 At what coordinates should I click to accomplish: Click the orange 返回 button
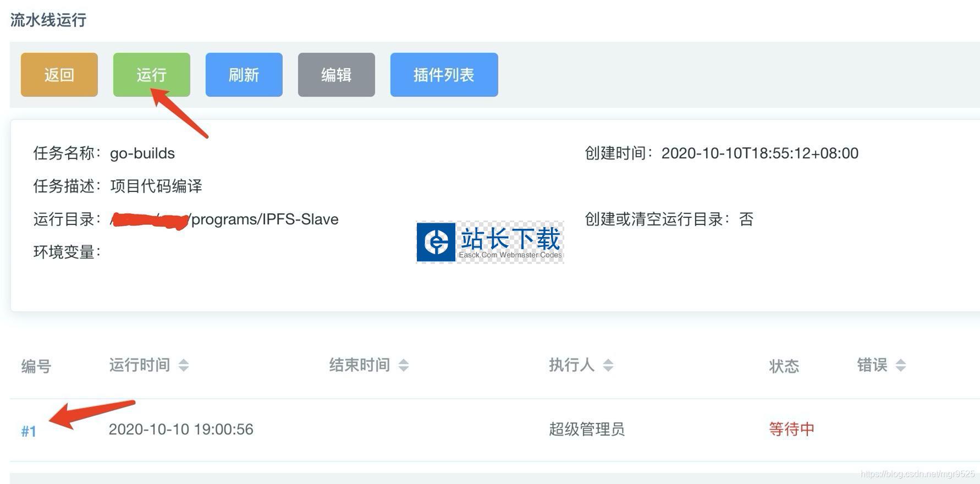59,75
